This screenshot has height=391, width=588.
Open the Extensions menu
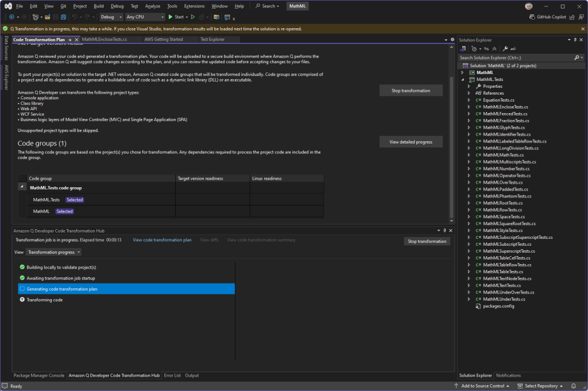pos(194,6)
